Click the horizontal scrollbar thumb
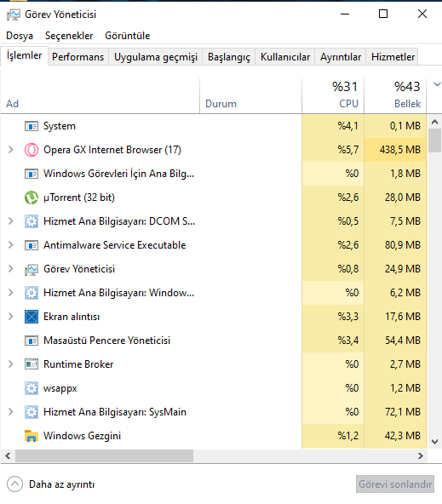 (x=105, y=456)
